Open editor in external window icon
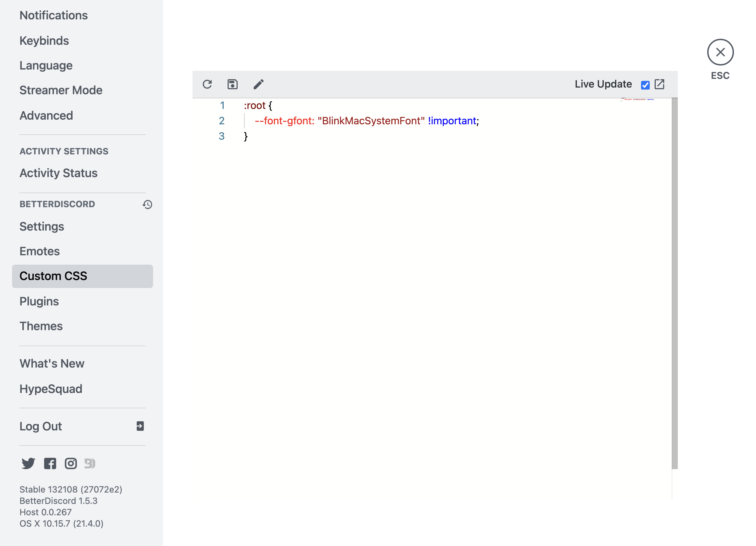The image size is (756, 546). click(x=659, y=84)
